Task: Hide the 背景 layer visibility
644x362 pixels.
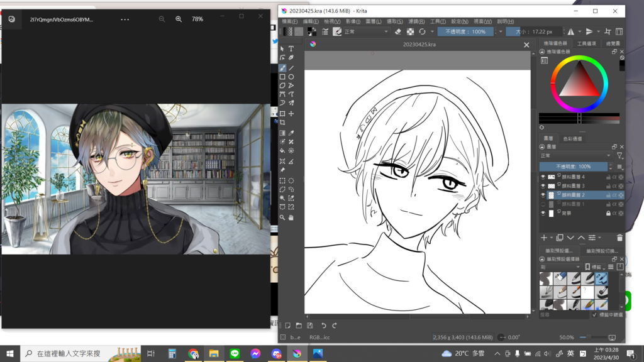Action: point(543,213)
